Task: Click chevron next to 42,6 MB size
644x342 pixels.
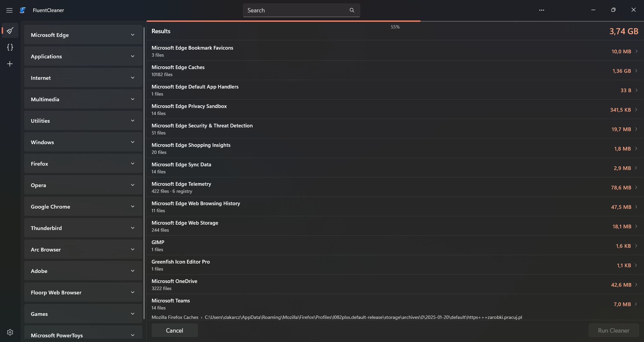Action: pos(636,285)
